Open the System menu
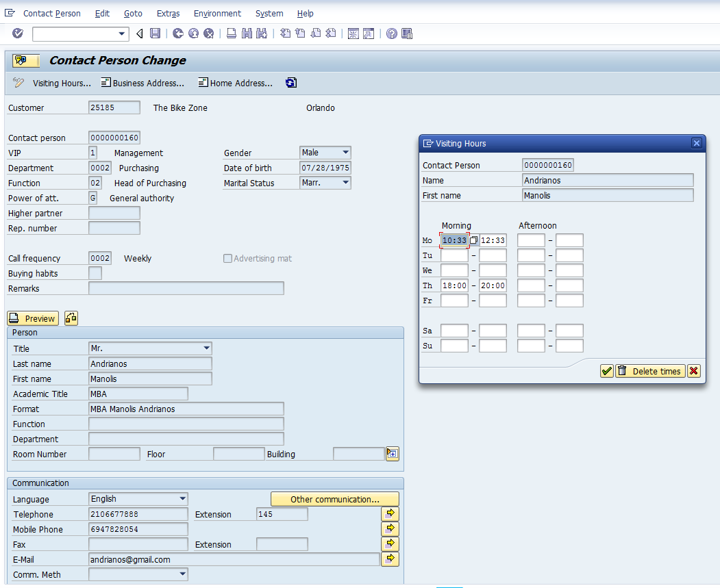 click(x=269, y=13)
